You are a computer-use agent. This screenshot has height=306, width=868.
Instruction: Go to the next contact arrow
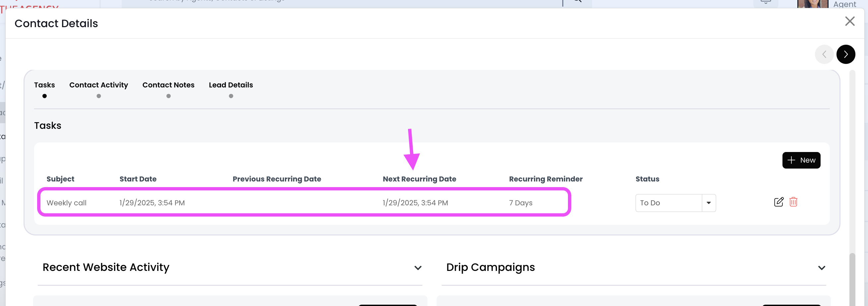(x=845, y=54)
